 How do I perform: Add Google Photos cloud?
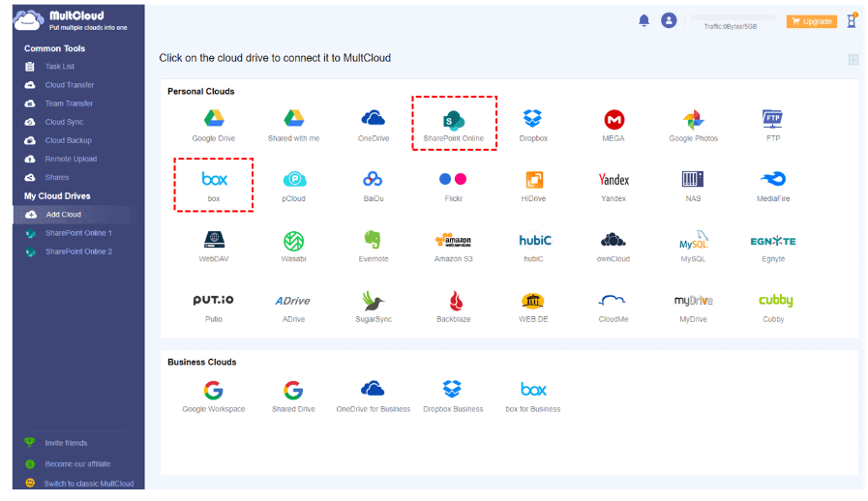[x=693, y=119]
